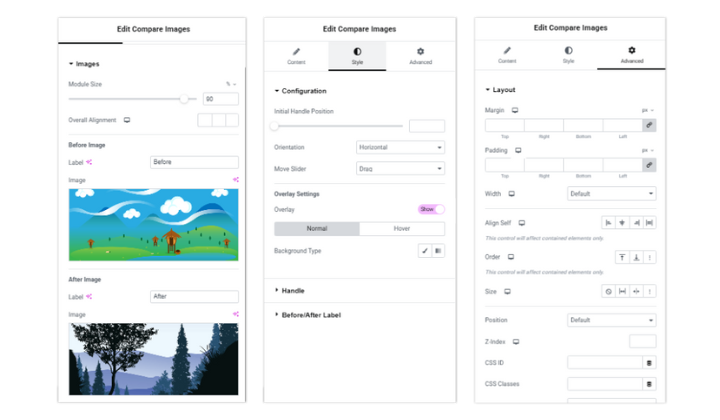Viewport: 720px width, 420px height.
Task: Click responsive device icon beside Margin
Action: (x=515, y=110)
